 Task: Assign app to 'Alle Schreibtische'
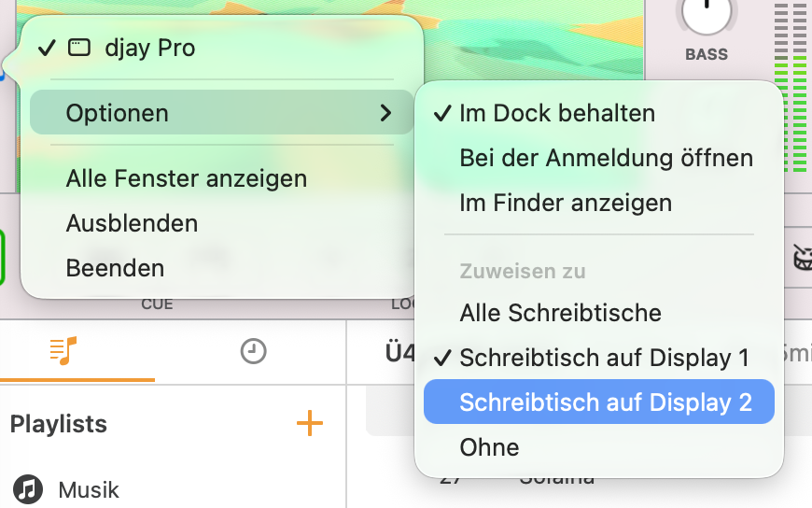tap(560, 313)
